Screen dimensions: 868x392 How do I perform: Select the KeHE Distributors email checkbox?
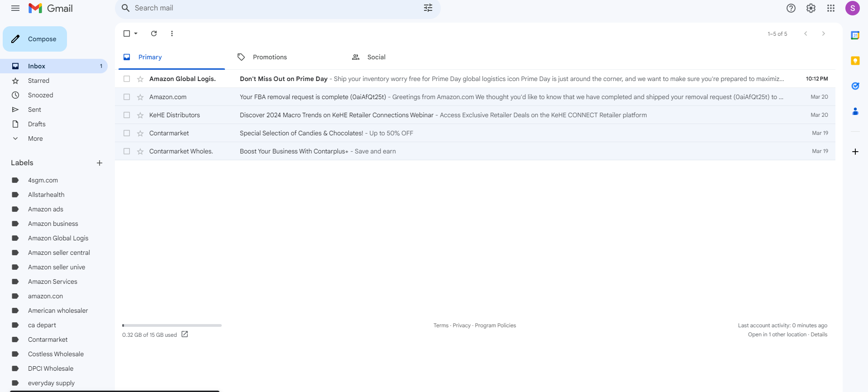point(127,115)
